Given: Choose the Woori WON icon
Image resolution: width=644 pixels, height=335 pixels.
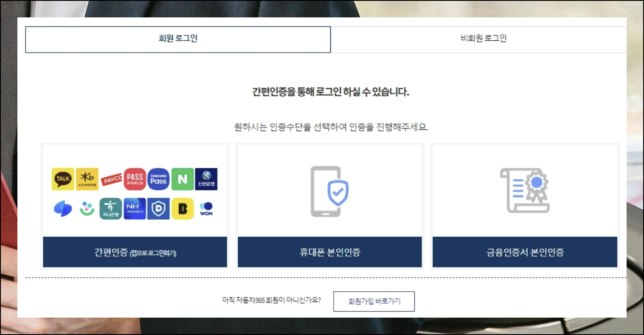Looking at the screenshot, I should point(206,209).
